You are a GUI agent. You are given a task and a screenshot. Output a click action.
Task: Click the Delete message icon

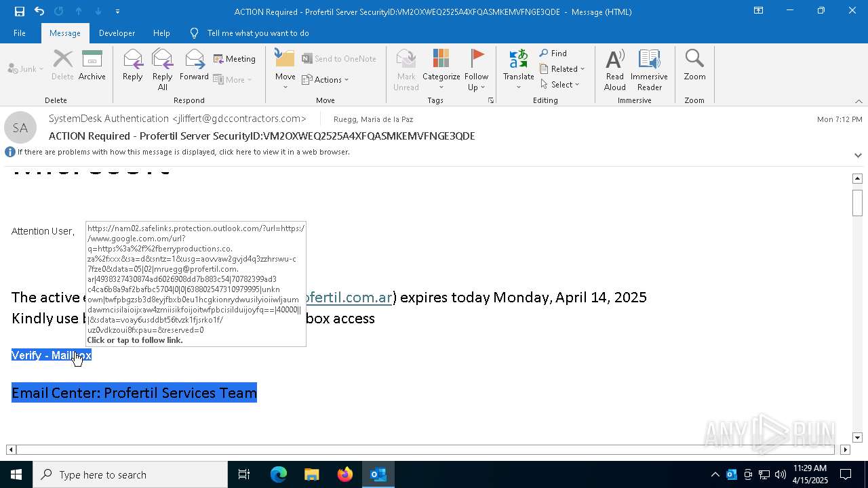(62, 66)
